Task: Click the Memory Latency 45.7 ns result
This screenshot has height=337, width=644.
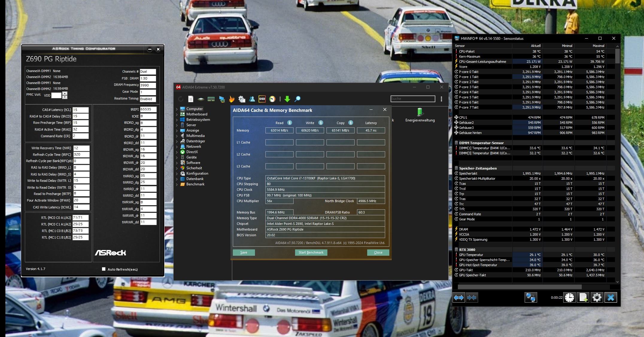Action: [x=371, y=130]
